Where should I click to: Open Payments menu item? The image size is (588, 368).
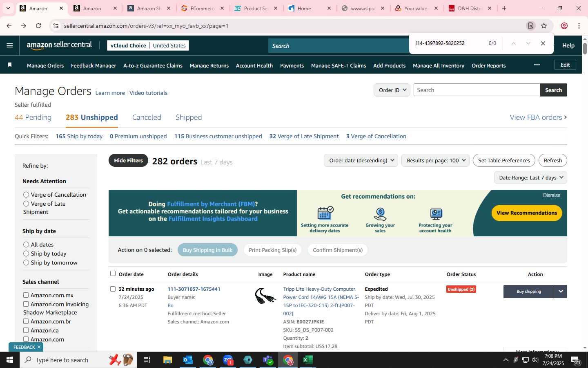(292, 65)
